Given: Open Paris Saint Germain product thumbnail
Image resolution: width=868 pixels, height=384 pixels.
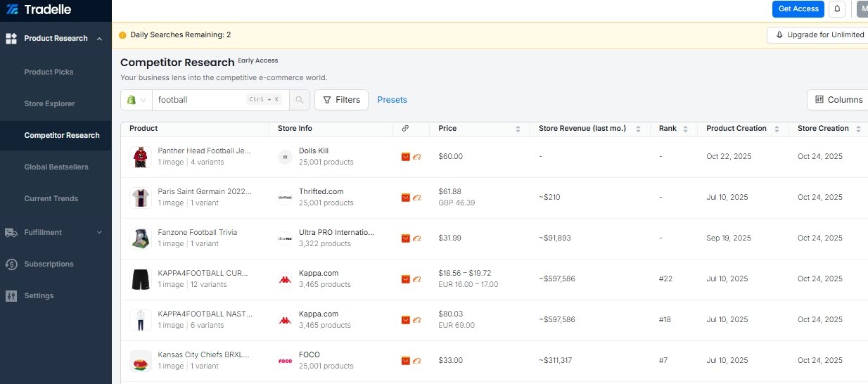Looking at the screenshot, I should (141, 198).
